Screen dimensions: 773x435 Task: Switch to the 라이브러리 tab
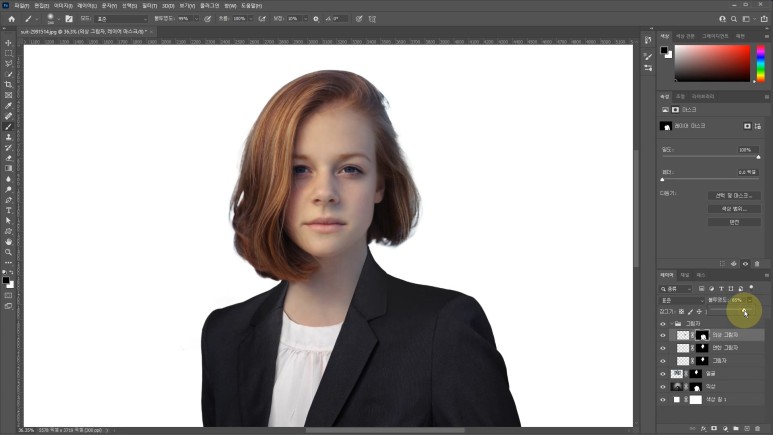tap(703, 97)
